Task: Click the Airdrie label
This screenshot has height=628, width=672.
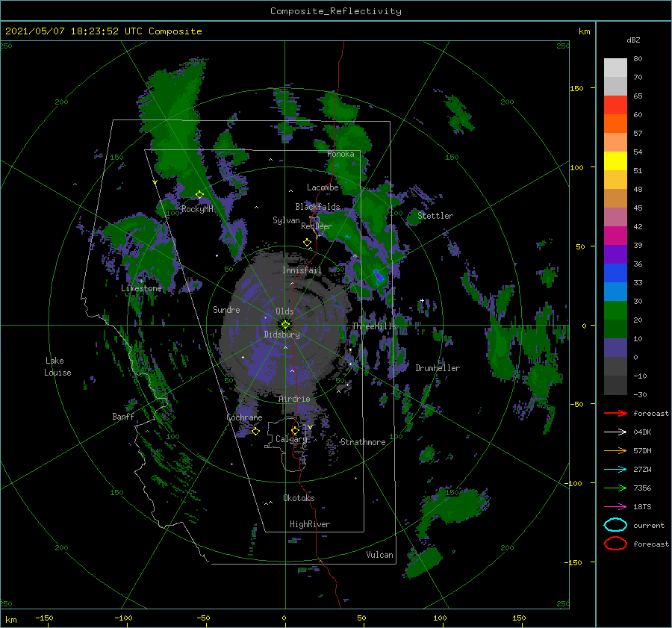Action: tap(294, 399)
